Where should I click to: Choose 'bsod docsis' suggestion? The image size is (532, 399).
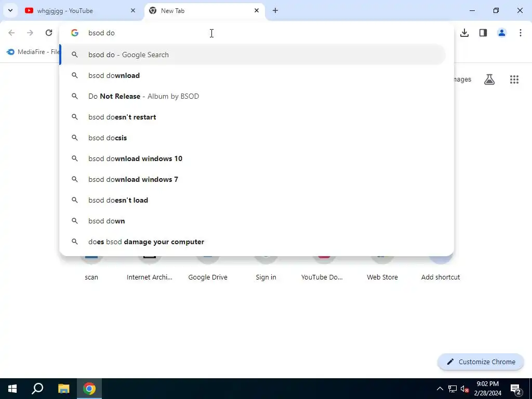pos(253,138)
